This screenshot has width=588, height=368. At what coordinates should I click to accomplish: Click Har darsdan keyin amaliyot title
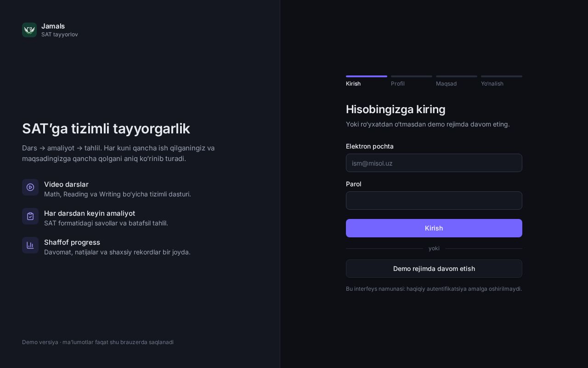(x=90, y=213)
